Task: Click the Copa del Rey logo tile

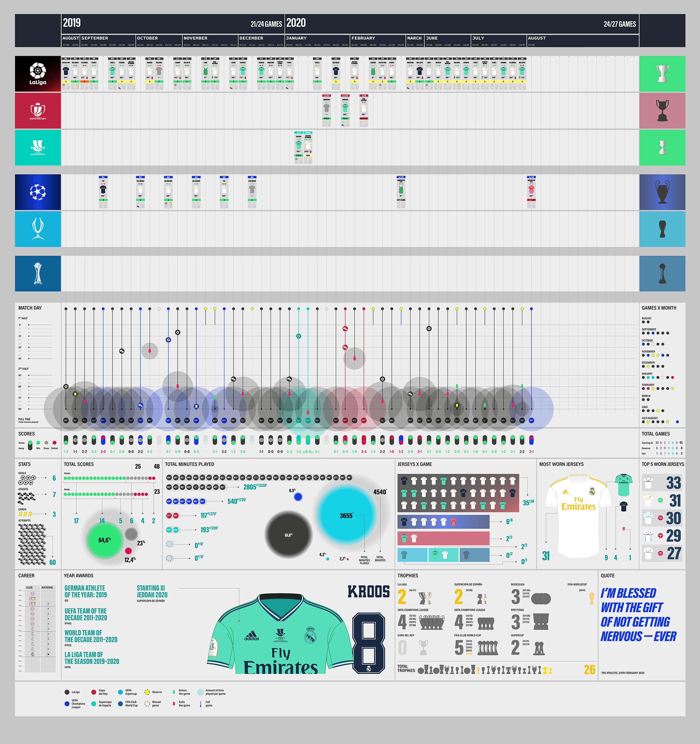Action: 38,111
